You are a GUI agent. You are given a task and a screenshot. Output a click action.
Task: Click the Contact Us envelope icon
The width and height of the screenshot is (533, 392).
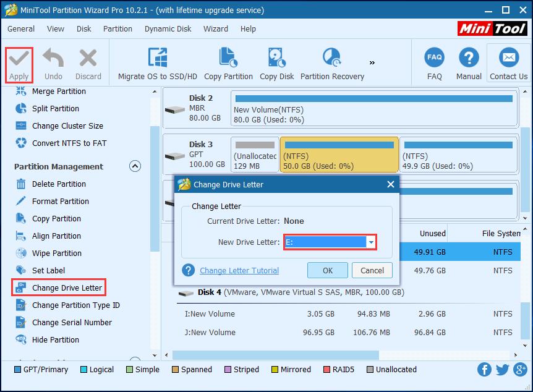tap(508, 58)
